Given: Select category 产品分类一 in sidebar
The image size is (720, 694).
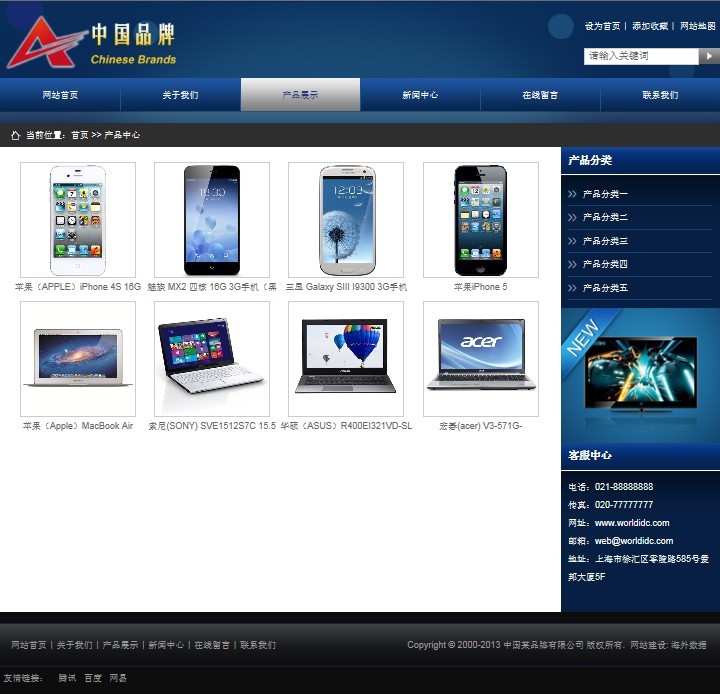Looking at the screenshot, I should coord(605,194).
